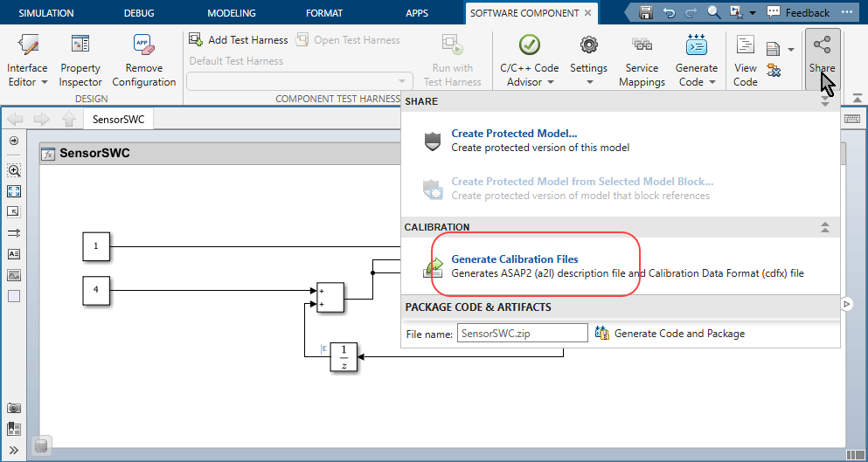Viewport: 868px width, 462px height.
Task: Click Remove Configuration icon
Action: point(144,45)
